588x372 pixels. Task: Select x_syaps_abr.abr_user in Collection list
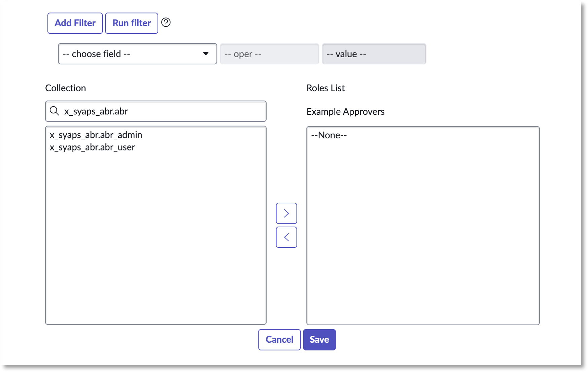point(93,147)
